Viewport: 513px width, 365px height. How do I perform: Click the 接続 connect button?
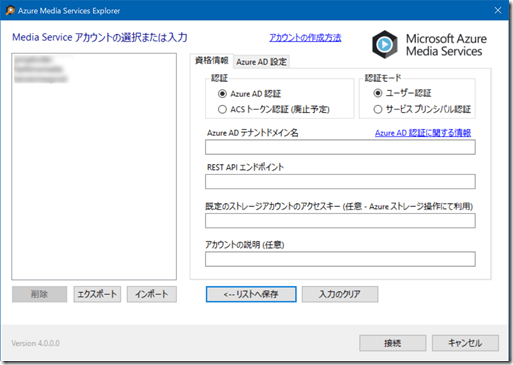tap(393, 343)
